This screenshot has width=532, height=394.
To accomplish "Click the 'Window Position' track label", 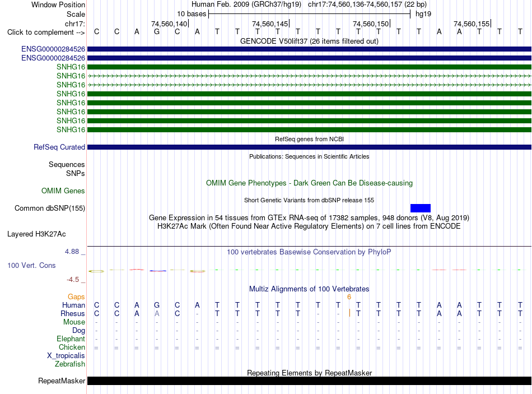I will coord(58,4).
